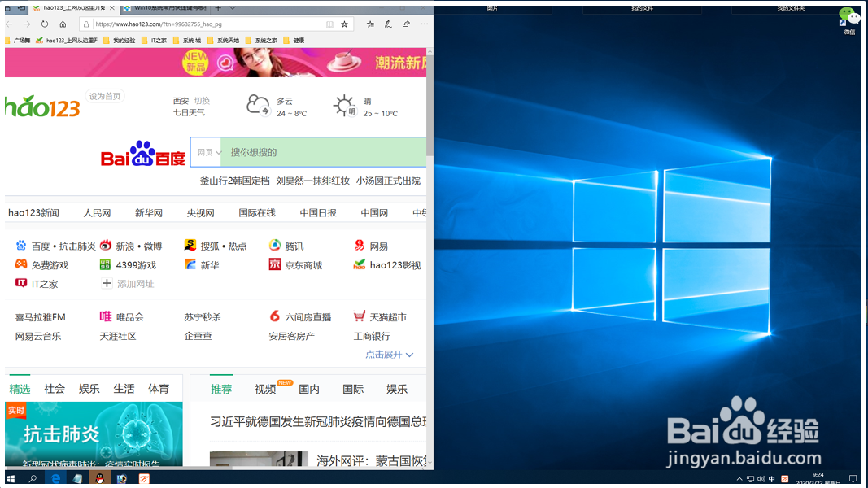868x488 pixels.
Task: Open the hao123新闻 nav item
Action: click(x=33, y=213)
